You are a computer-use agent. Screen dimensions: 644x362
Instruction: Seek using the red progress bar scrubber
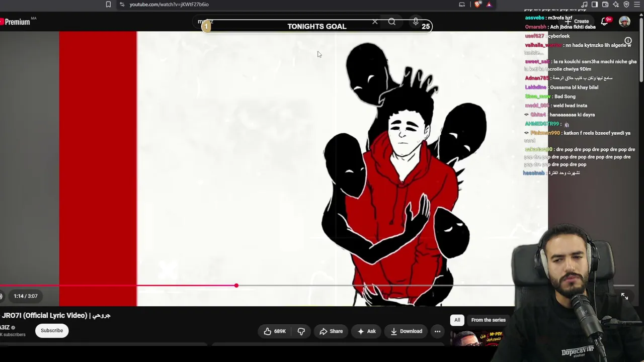tap(236, 286)
